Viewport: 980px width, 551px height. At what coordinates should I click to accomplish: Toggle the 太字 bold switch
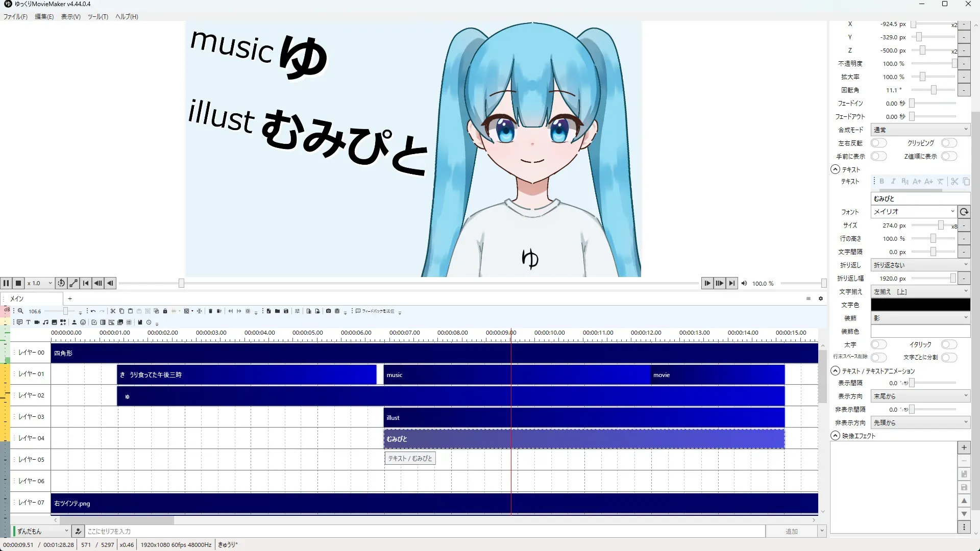(878, 344)
